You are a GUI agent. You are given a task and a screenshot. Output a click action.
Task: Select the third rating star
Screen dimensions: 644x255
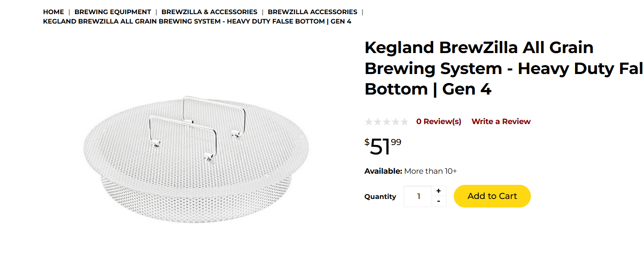click(386, 122)
